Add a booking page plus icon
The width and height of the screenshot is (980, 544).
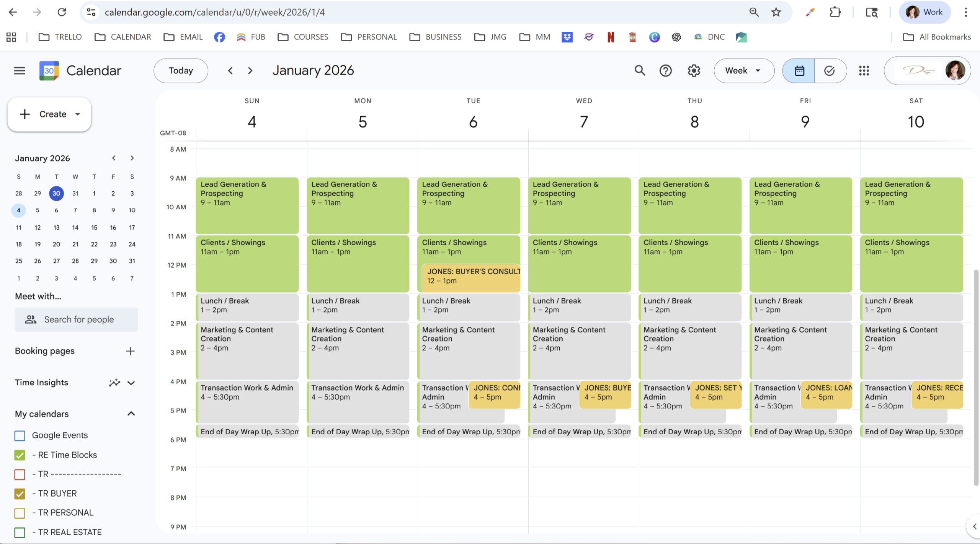click(x=130, y=351)
